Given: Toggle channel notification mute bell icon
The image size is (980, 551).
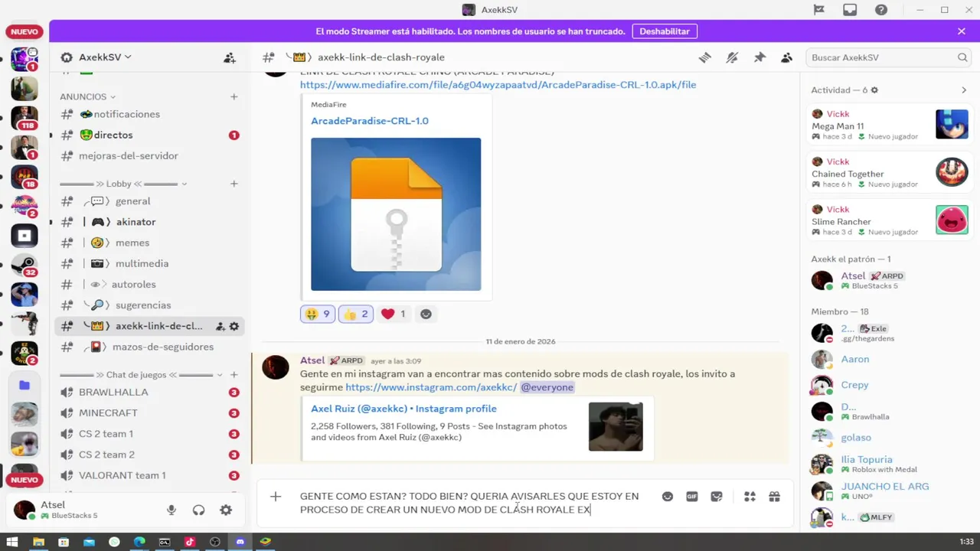Looking at the screenshot, I should click(732, 57).
